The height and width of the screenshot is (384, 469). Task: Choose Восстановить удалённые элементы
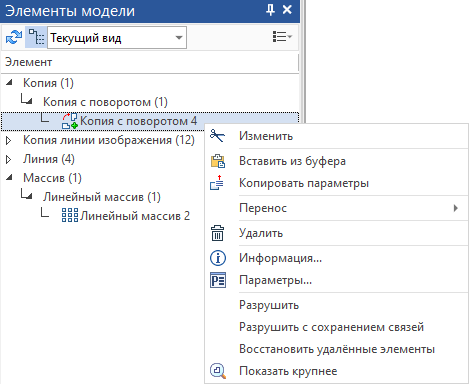coord(337,349)
